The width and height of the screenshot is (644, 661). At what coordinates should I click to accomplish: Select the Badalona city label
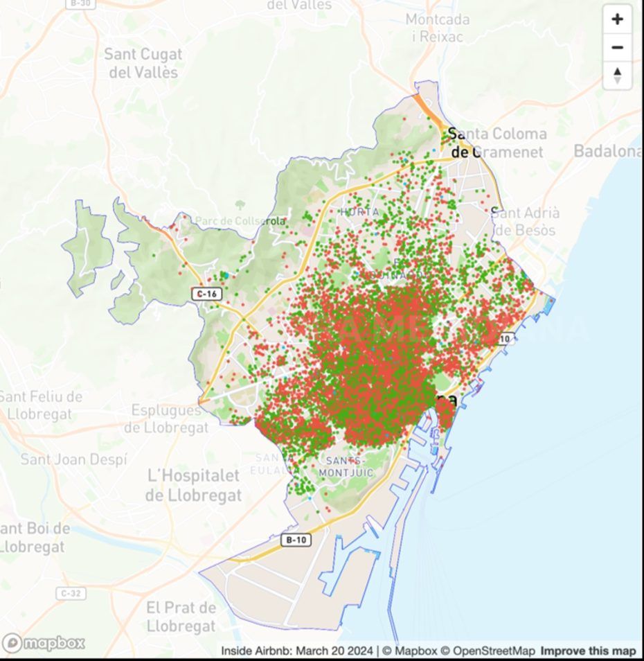tap(607, 151)
